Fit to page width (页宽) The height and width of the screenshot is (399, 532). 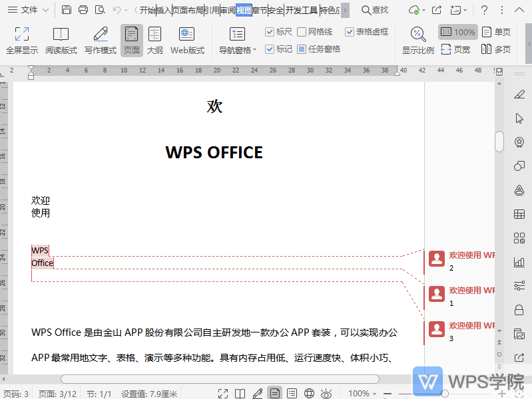(x=455, y=49)
